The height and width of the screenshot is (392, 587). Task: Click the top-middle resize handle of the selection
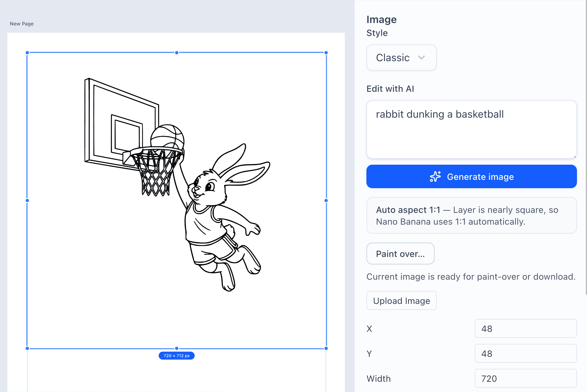pos(177,53)
